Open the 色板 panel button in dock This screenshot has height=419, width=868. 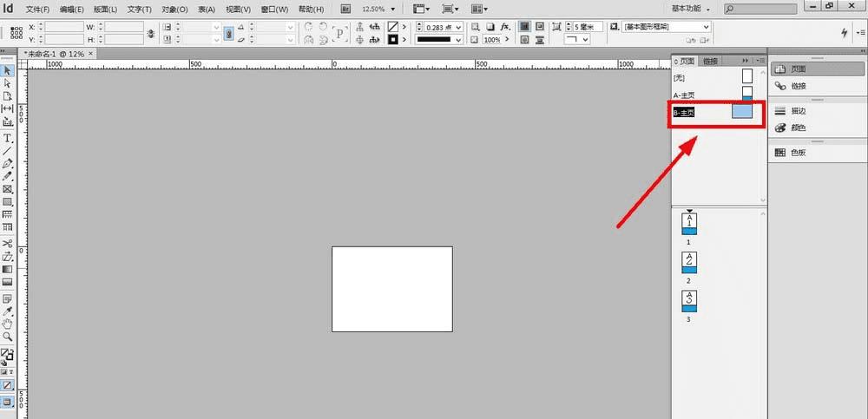pos(818,152)
